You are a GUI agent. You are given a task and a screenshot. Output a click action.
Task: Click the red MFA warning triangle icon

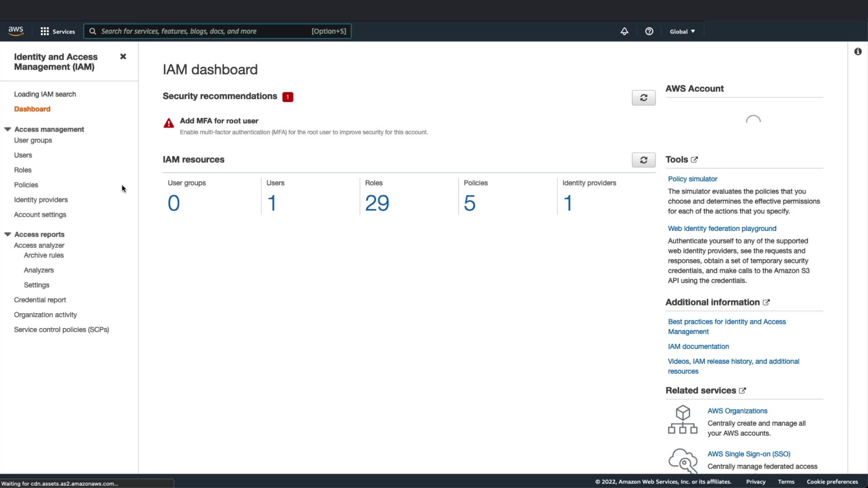pyautogui.click(x=169, y=123)
